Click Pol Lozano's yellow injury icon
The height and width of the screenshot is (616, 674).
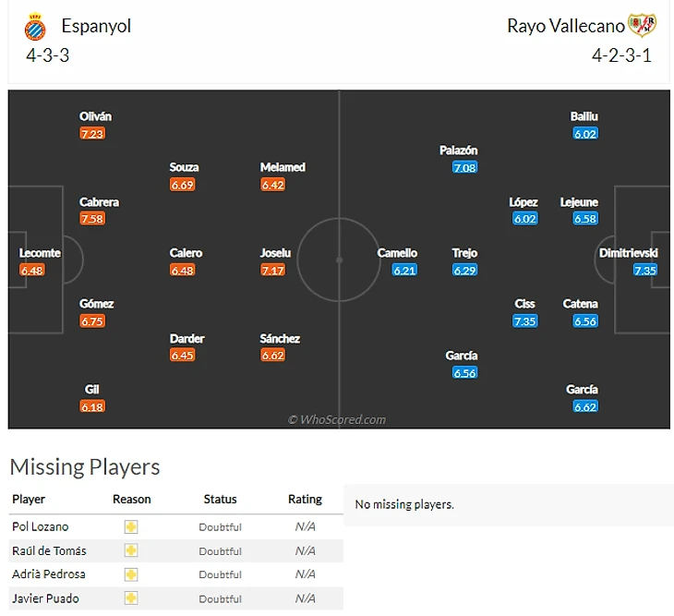pyautogui.click(x=131, y=526)
